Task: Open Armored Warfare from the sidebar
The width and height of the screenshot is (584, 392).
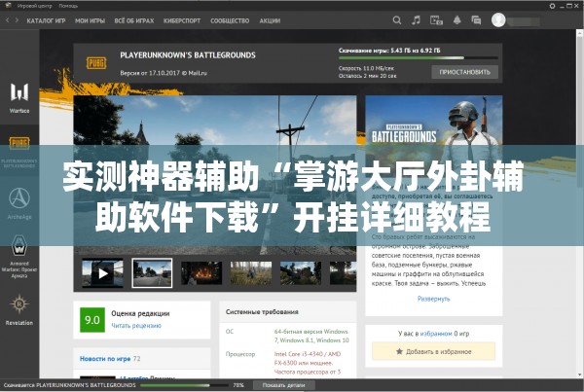Action: [x=19, y=257]
